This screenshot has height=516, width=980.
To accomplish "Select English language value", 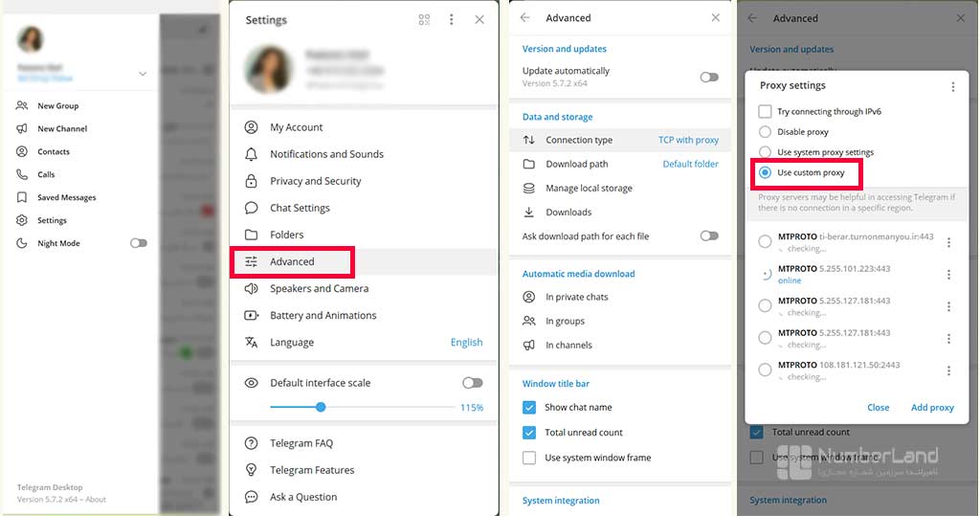I will click(466, 342).
